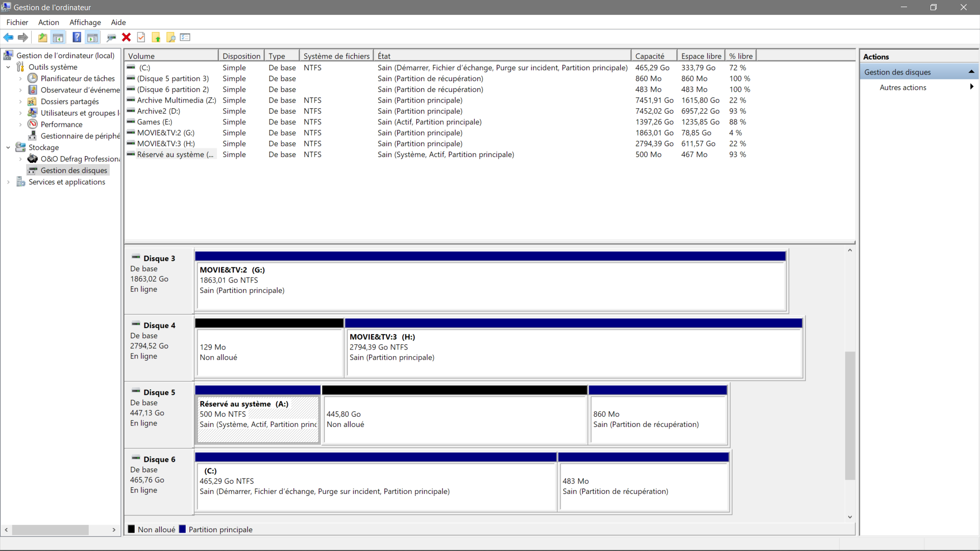The width and height of the screenshot is (980, 551).
Task: Expand the Utilisateurs et groupes node
Action: pos(20,113)
